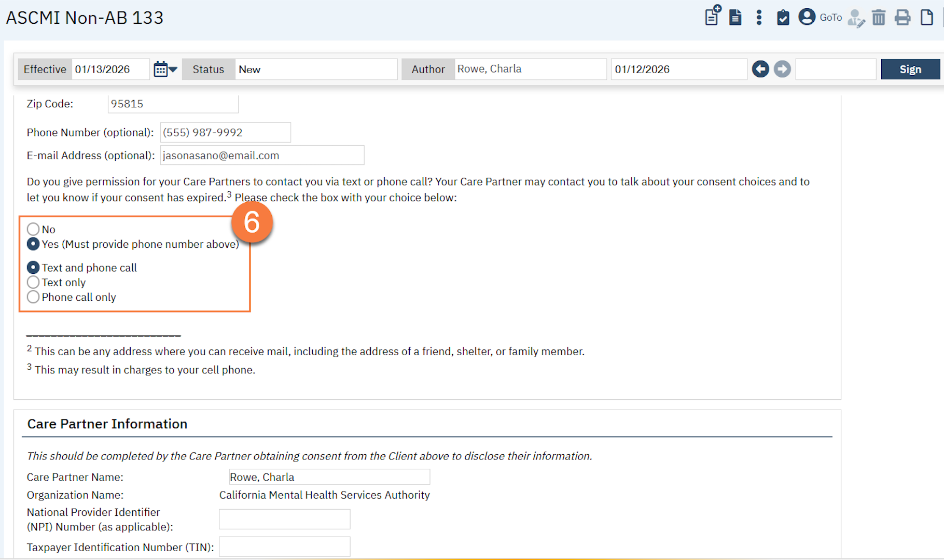Open the GoTo menu

point(830,18)
